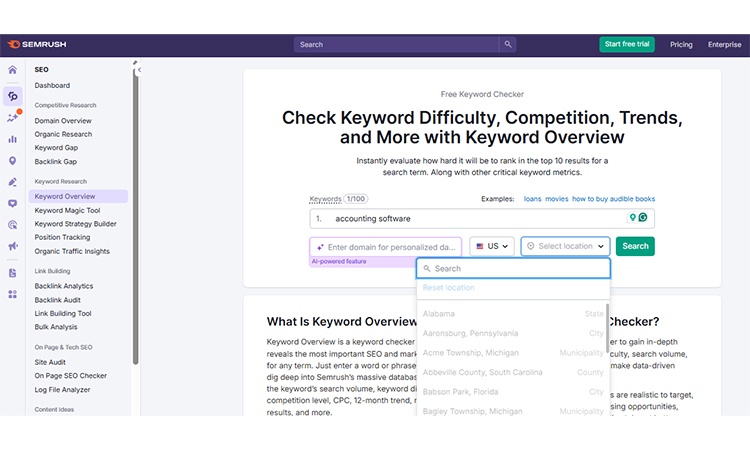The height and width of the screenshot is (450, 750).
Task: Click the Enter domain for personalized data field
Action: pyautogui.click(x=386, y=247)
